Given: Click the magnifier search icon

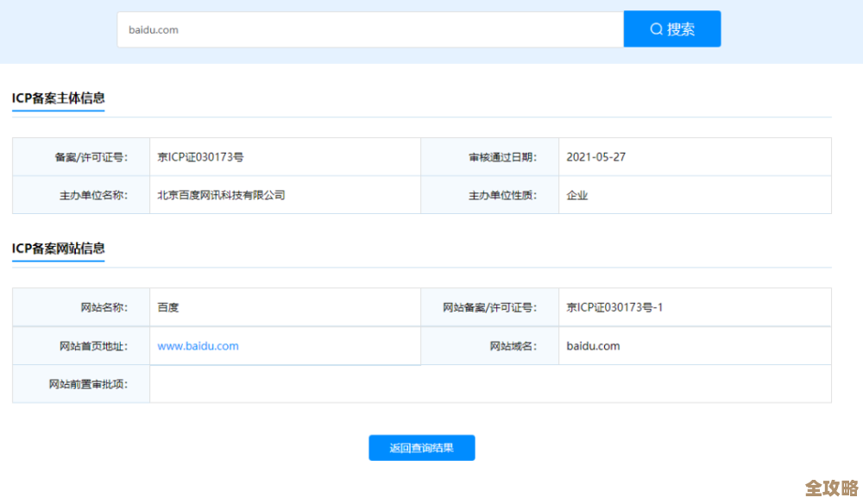Looking at the screenshot, I should 656,28.
